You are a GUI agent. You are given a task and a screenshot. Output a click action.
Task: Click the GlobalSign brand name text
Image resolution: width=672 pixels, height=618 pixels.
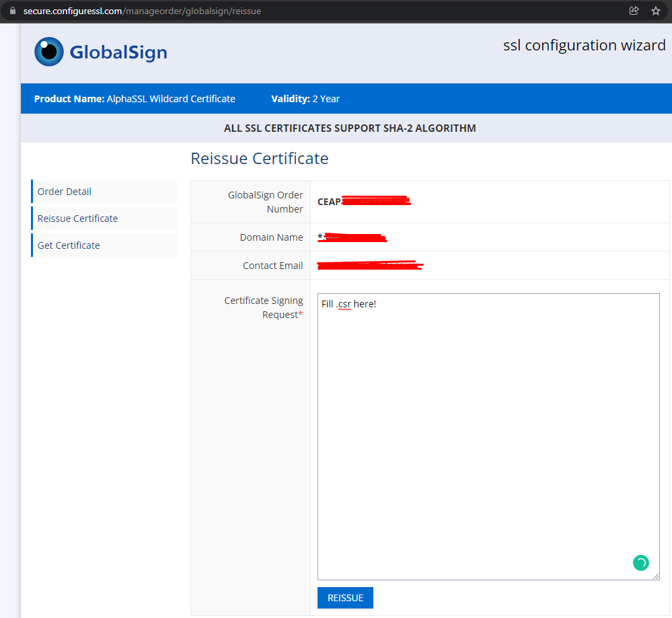(x=118, y=52)
